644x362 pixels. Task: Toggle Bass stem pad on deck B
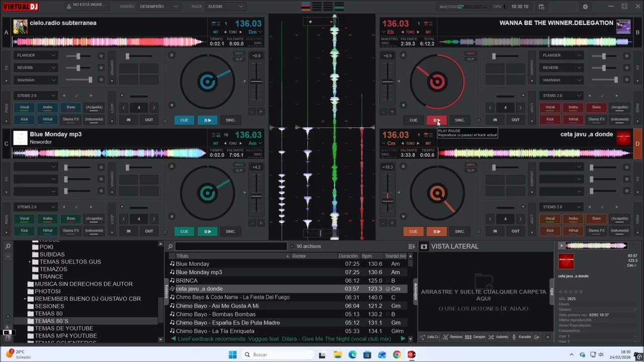point(596,107)
